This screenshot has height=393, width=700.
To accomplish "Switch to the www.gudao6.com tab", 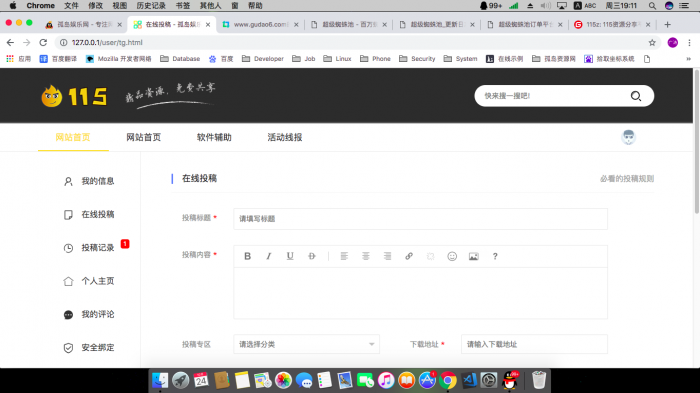I will click(x=260, y=25).
